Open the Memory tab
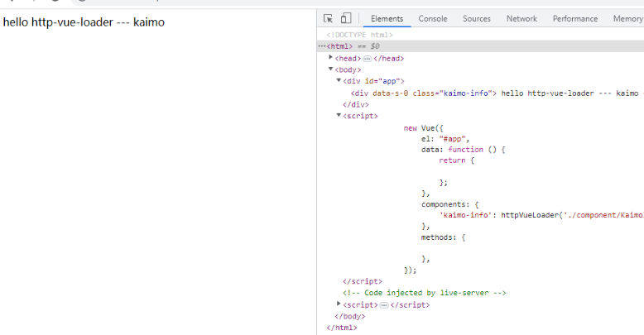 click(x=627, y=18)
